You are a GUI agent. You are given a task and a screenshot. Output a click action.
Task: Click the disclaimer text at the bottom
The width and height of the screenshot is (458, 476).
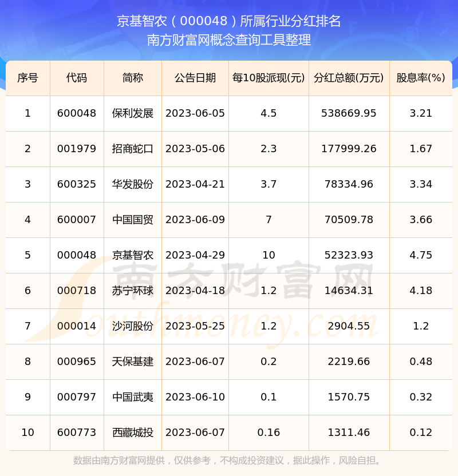[229, 461]
